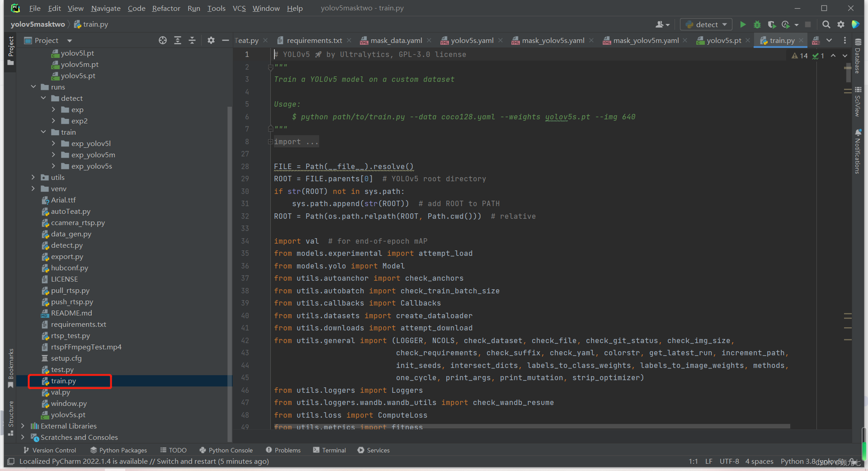Expand the exp_yolov5l folder
The image size is (868, 471).
pos(53,143)
